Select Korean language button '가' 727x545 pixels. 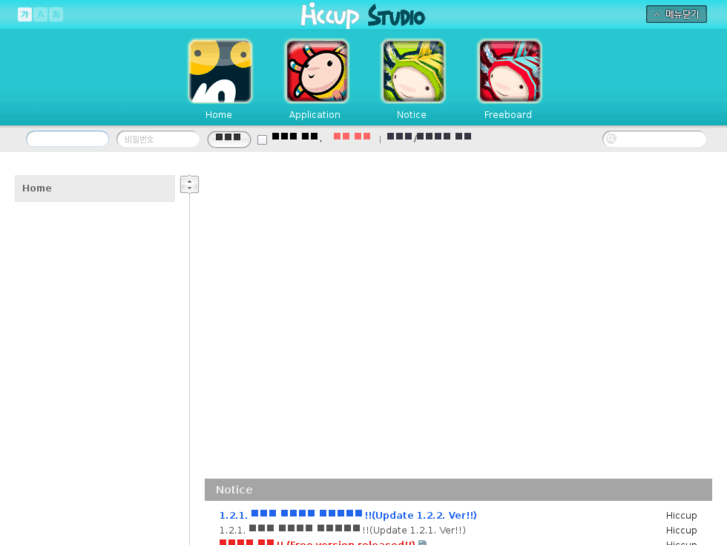point(25,14)
